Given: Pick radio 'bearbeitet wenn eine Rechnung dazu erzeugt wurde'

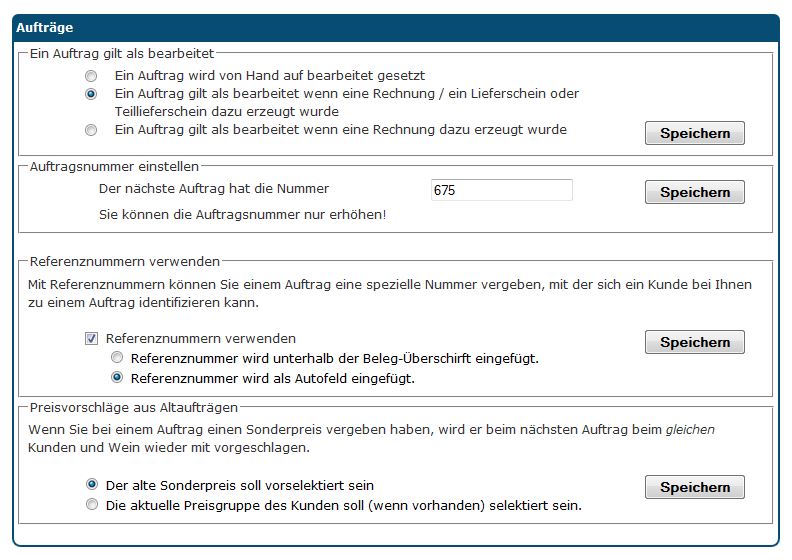Looking at the screenshot, I should (x=92, y=130).
